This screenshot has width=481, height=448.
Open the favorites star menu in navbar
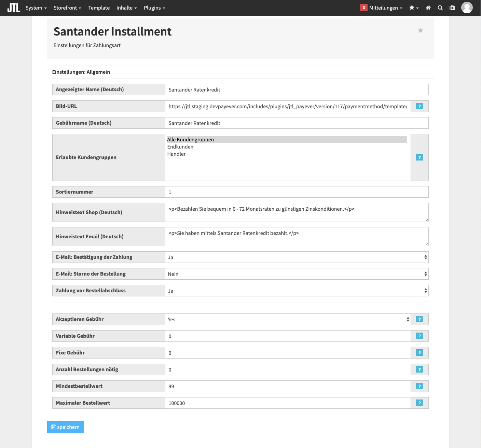(414, 8)
